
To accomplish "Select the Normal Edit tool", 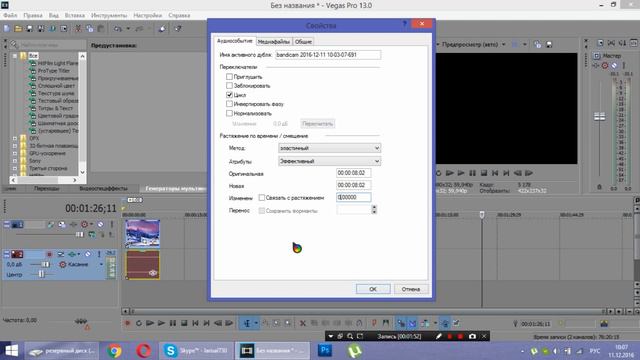I will (247, 323).
